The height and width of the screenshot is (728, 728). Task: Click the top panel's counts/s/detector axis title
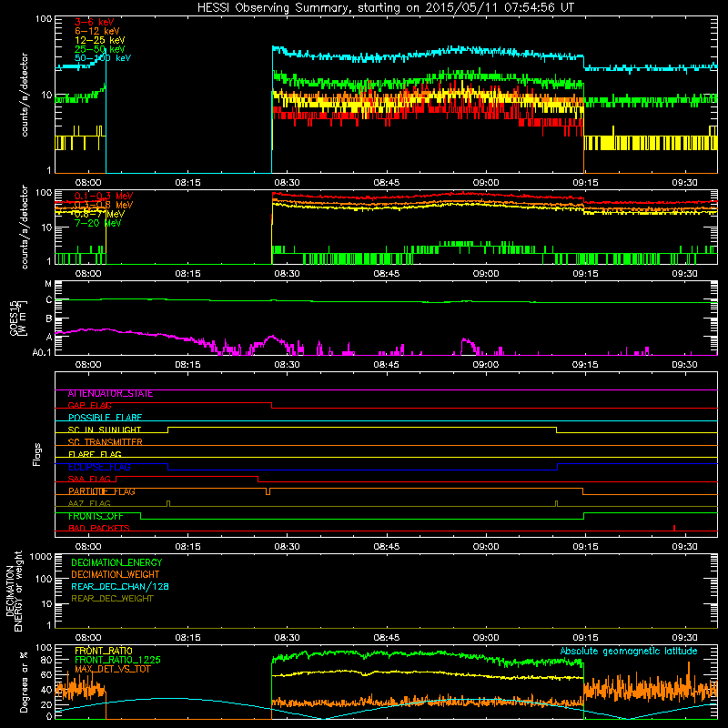25,95
